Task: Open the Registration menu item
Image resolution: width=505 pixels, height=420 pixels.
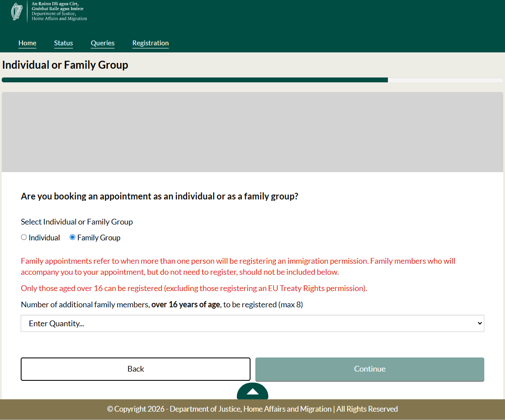Action: pos(151,43)
